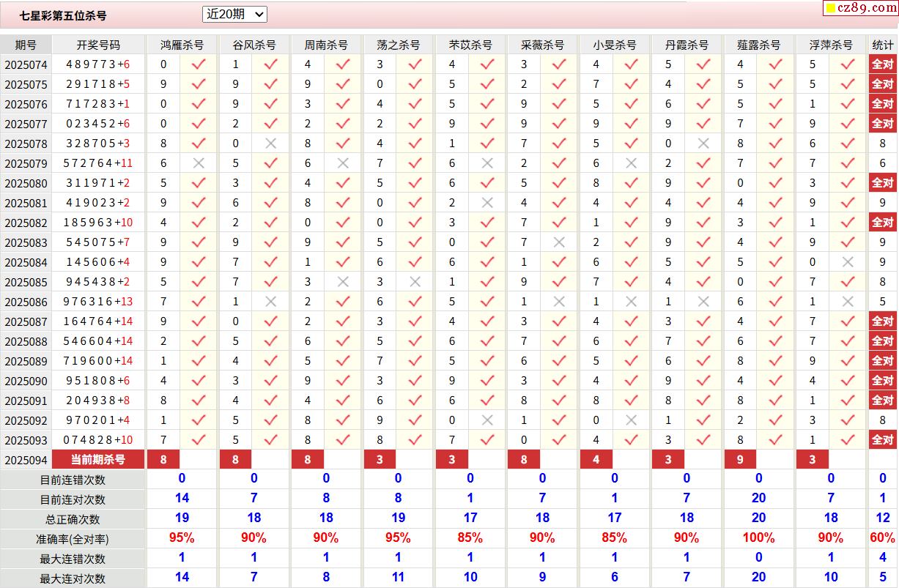Click the X mark for 小旻杀号 in row 2025079
Viewport: 899px width, 588px height.
tap(632, 163)
